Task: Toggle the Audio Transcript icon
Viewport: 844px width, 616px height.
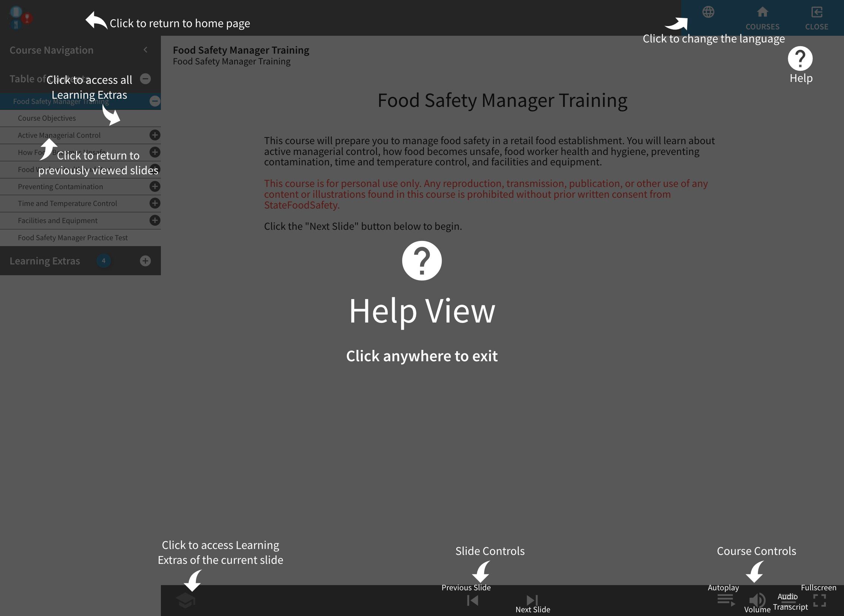Action: [789, 600]
